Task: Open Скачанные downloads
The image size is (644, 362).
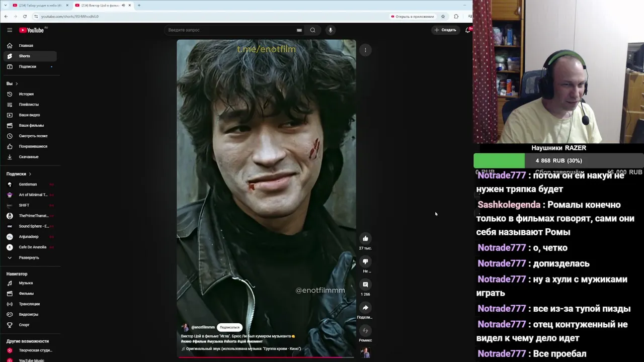Action: [x=30, y=157]
